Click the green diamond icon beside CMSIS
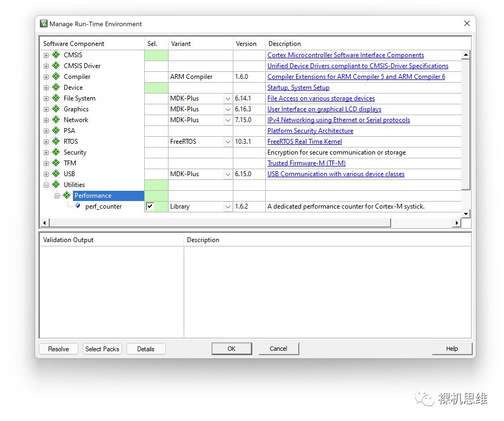 tap(56, 55)
